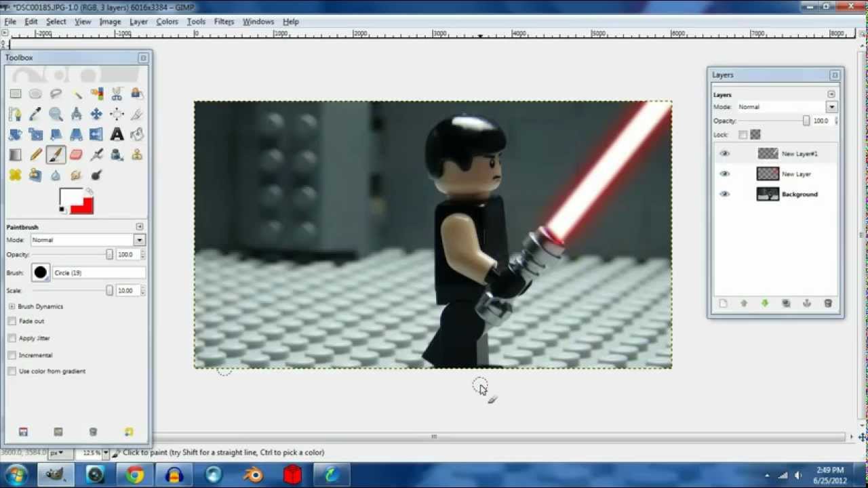The width and height of the screenshot is (868, 488).
Task: Open the Layers Mode dropdown
Action: click(831, 107)
